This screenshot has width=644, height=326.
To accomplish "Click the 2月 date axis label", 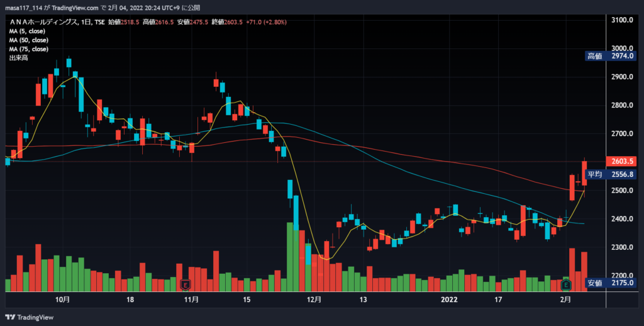I will [x=565, y=300].
